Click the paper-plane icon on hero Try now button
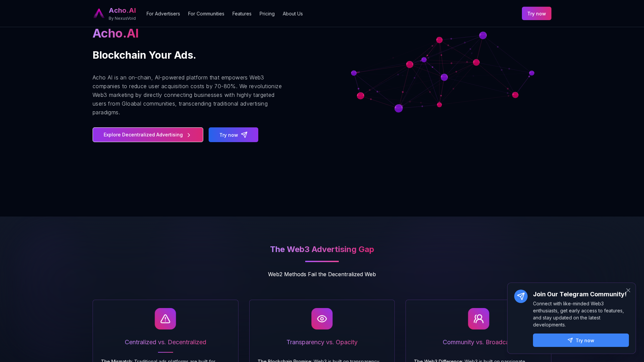 point(244,135)
